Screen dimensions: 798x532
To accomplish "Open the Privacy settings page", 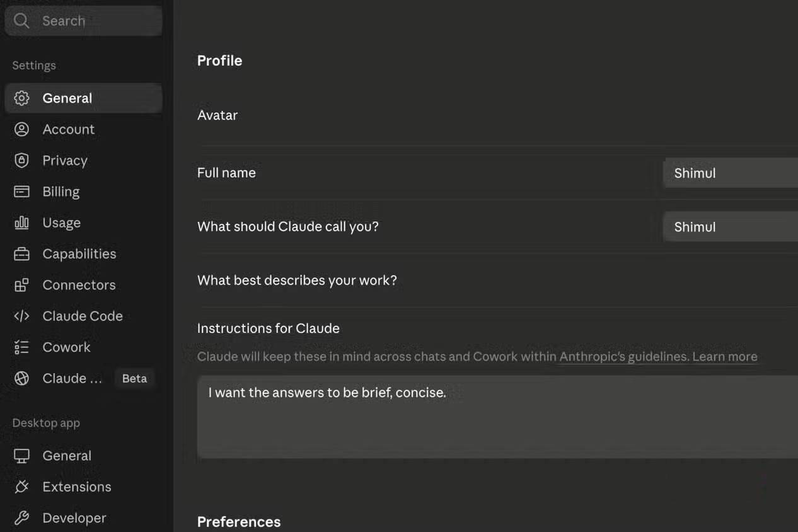I will (x=83, y=161).
